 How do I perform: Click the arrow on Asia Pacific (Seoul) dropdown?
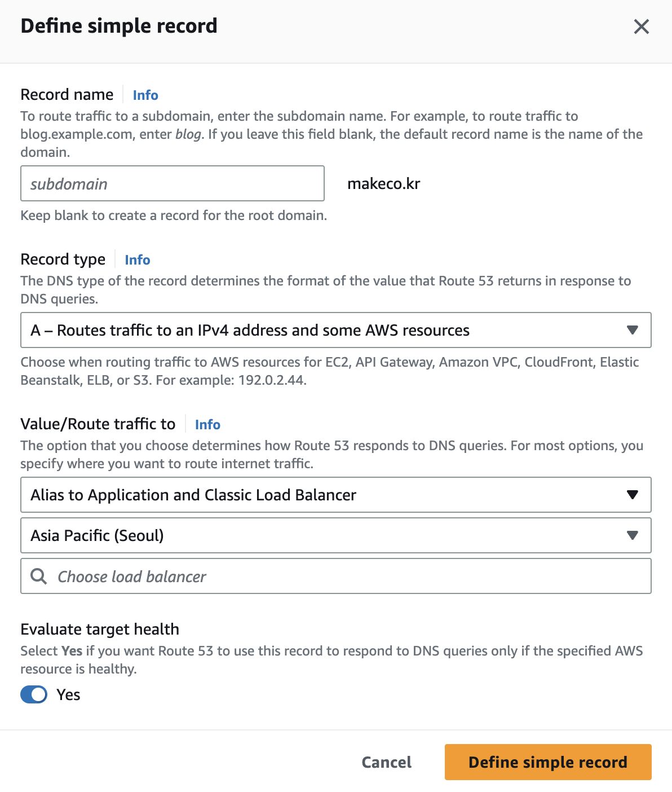click(x=633, y=535)
